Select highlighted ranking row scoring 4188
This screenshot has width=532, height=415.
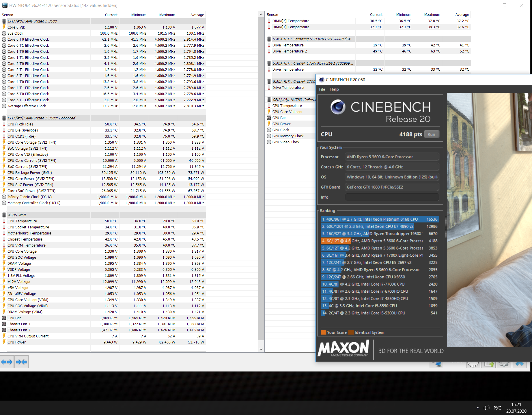[380, 241]
